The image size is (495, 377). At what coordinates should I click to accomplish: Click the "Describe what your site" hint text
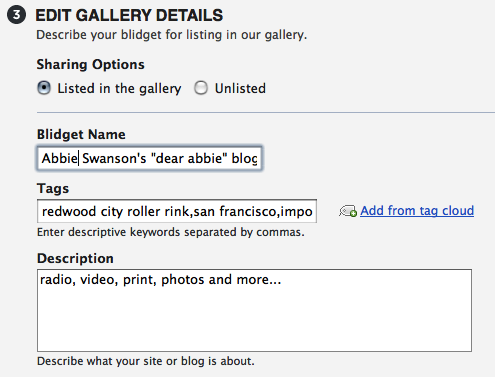[146, 361]
